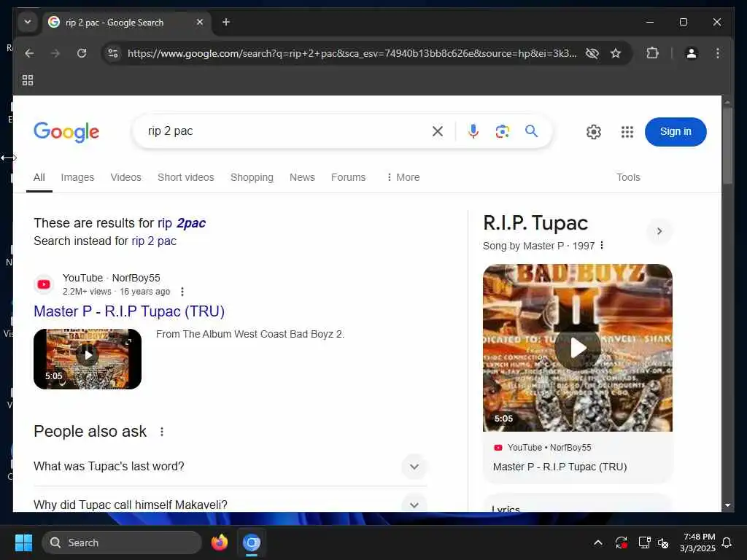Open the notifications bell
The width and height of the screenshot is (747, 560).
coord(727,542)
